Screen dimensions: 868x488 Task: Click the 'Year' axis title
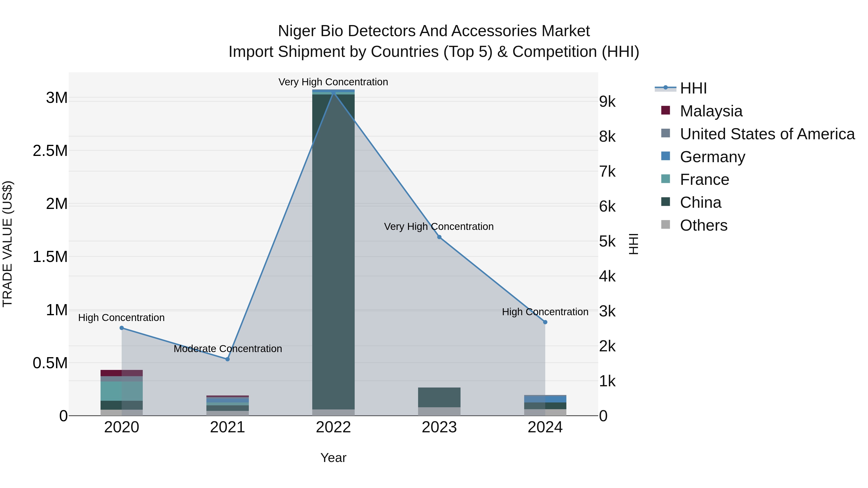point(333,458)
